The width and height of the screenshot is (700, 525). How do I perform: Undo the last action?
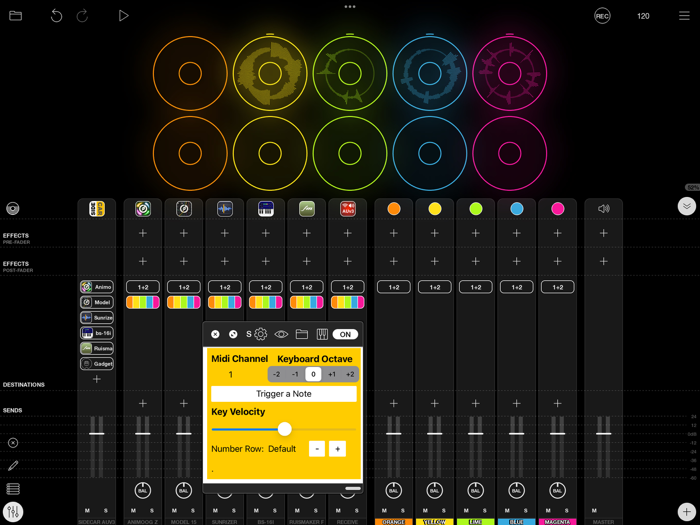pyautogui.click(x=56, y=16)
